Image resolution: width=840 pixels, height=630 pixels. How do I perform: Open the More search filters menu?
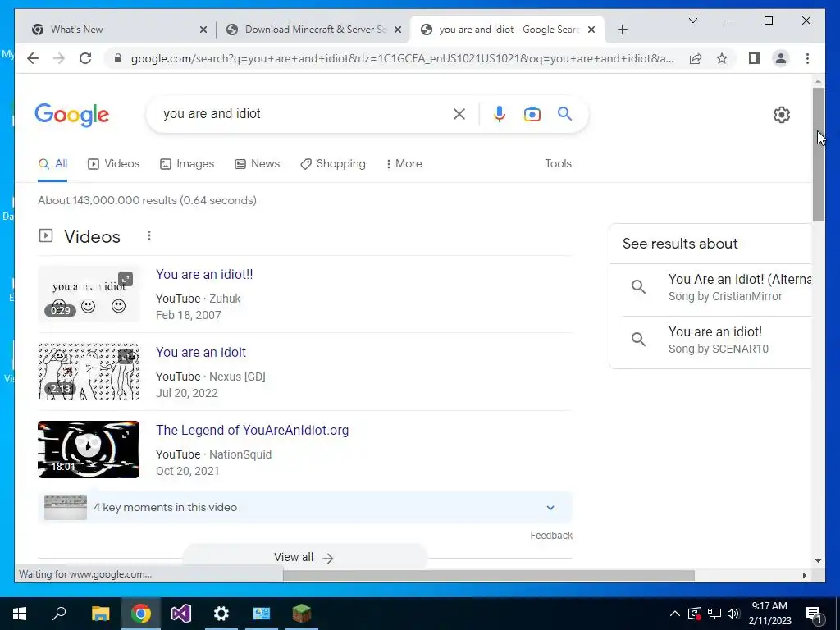coord(404,163)
